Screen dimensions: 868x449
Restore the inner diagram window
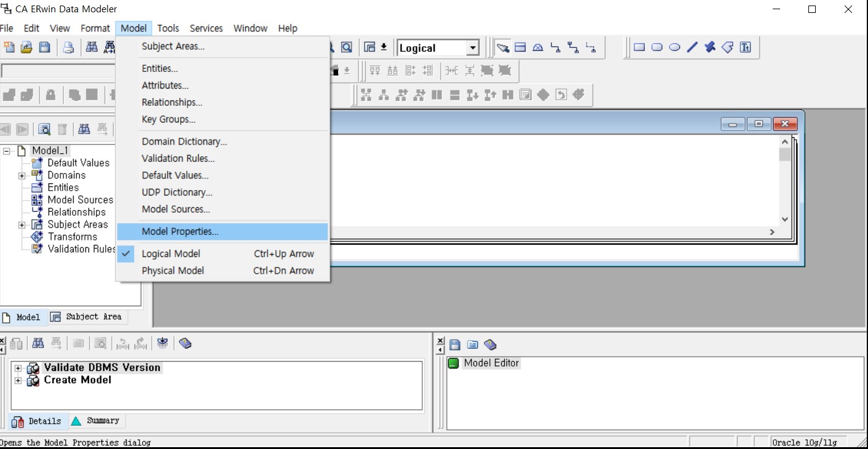(759, 124)
